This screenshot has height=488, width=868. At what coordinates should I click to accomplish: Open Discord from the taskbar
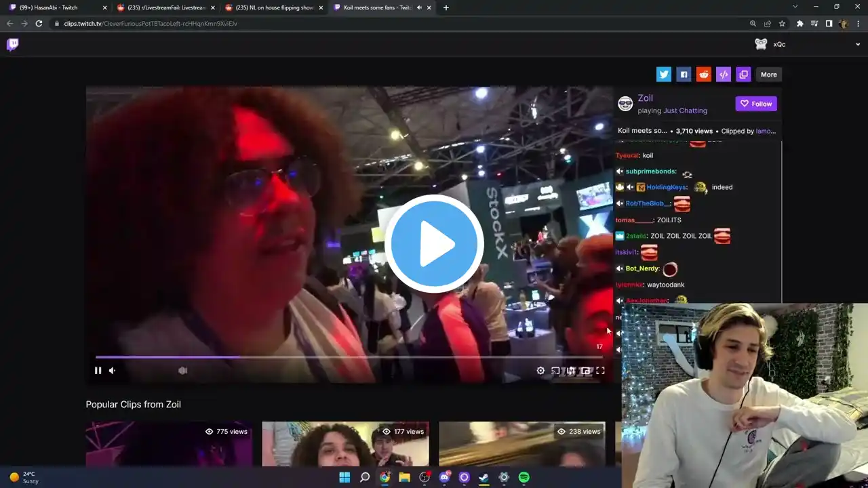point(445,477)
